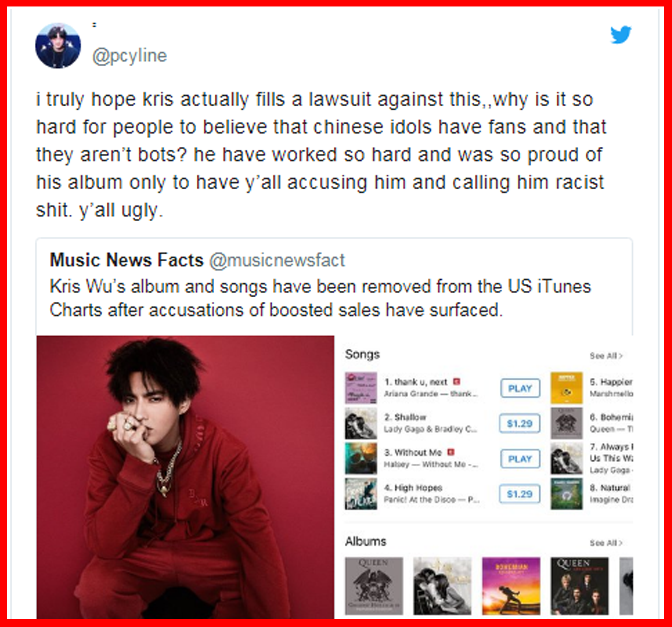Expand See All for Songs
The image size is (672, 627).
[606, 356]
